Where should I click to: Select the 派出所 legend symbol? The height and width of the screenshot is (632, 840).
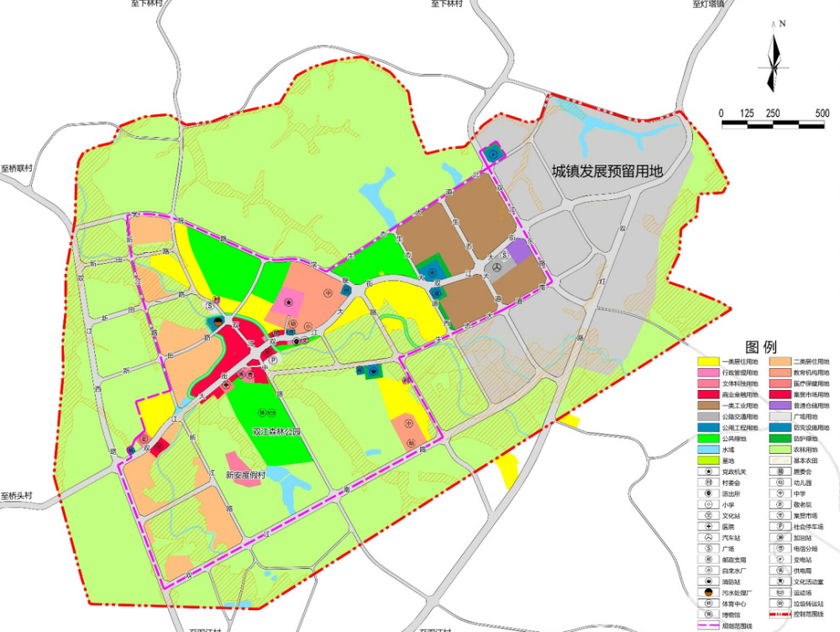(708, 493)
